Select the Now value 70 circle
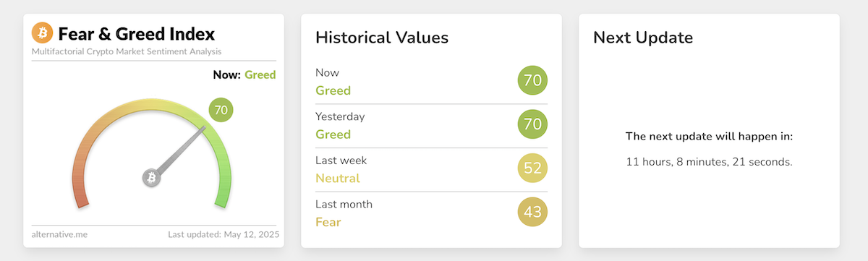This screenshot has height=261, width=868. (x=532, y=81)
